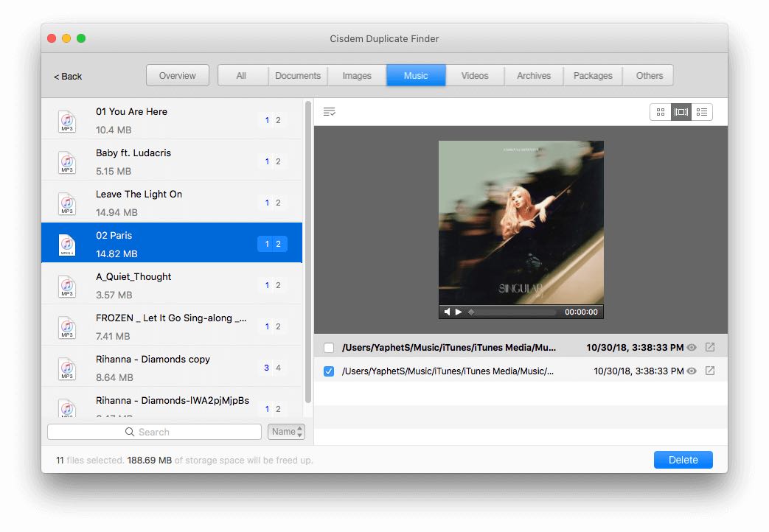Image resolution: width=769 pixels, height=532 pixels.
Task: Click file icon of 02 Paris
Action: click(x=67, y=244)
